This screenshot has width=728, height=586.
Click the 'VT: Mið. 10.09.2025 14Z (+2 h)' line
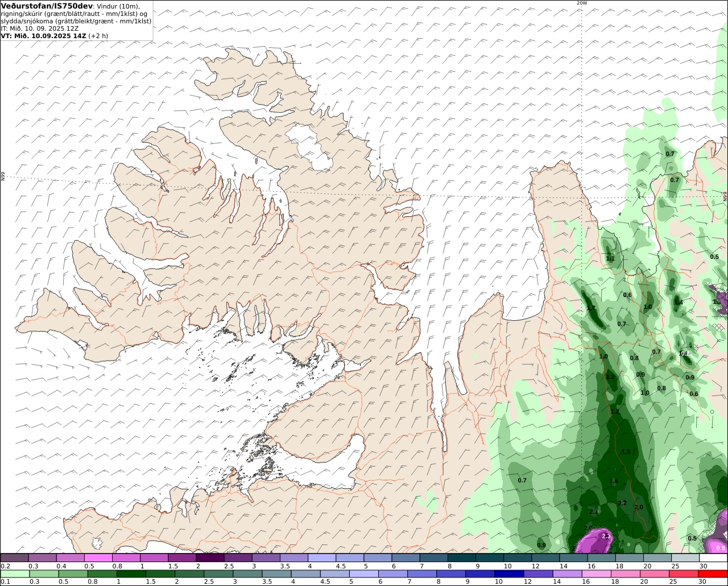(x=54, y=35)
